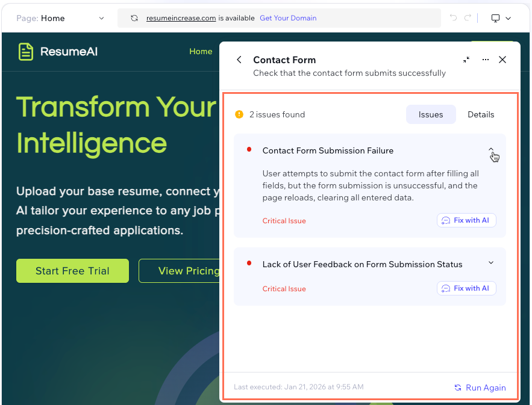Click the warning icon next to issues found
This screenshot has height=405, width=532.
click(x=239, y=114)
